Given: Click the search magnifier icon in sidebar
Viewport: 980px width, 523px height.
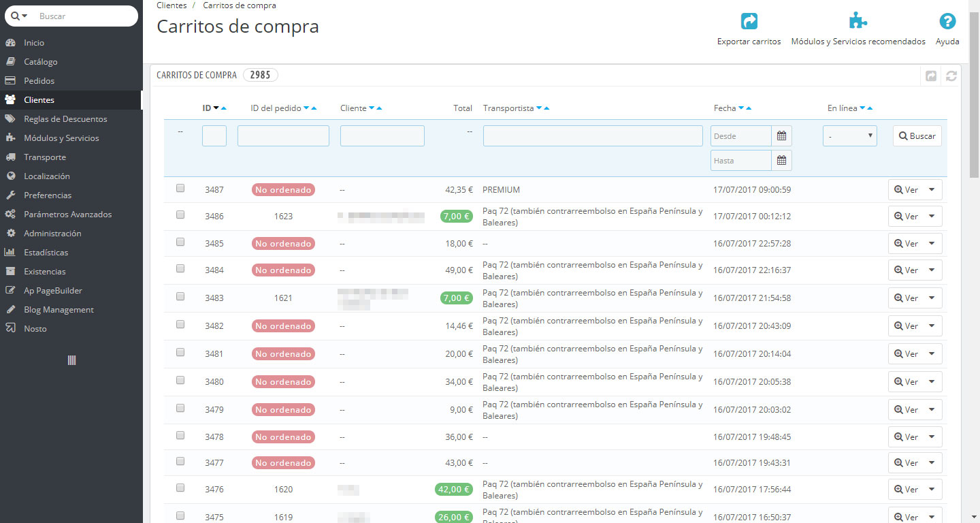Looking at the screenshot, I should coord(16,16).
